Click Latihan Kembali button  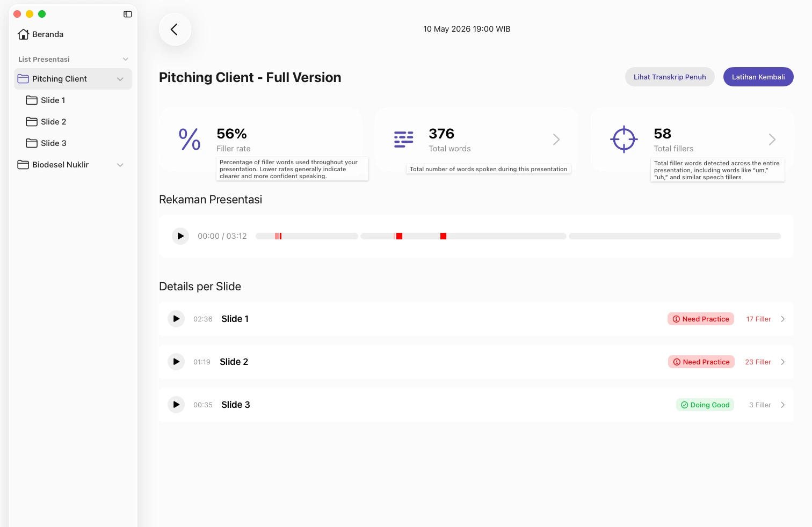758,77
